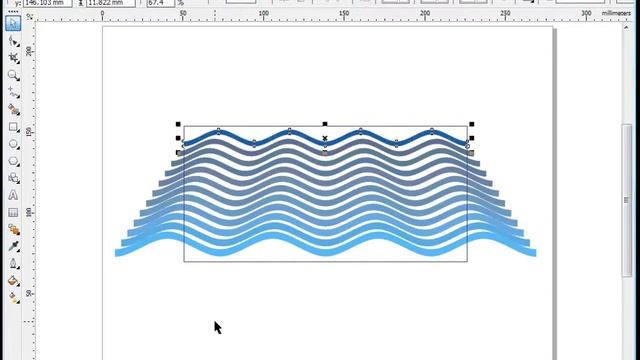The image size is (640, 360).
Task: Select the Ellipse tool
Action: click(x=13, y=144)
